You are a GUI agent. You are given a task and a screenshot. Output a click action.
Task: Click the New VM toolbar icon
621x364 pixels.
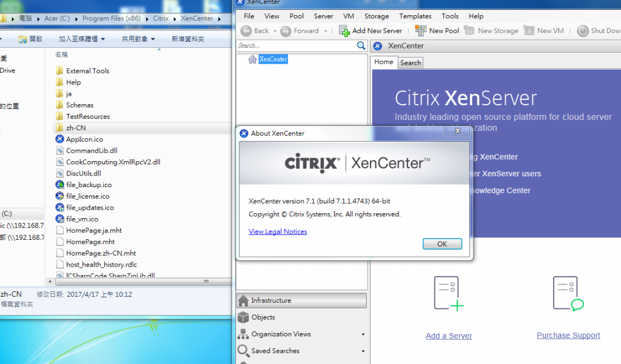click(x=529, y=30)
